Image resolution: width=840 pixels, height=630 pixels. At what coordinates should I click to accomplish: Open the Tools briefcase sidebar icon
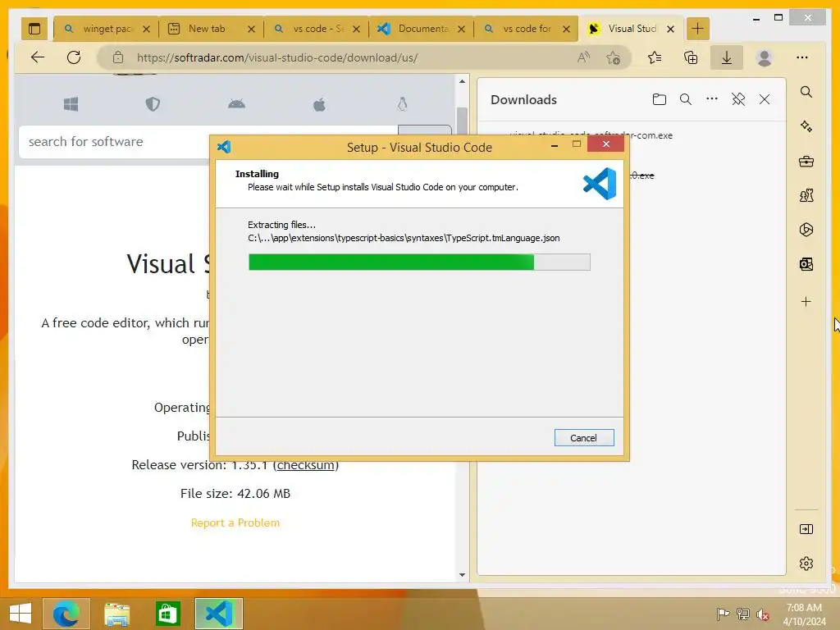point(806,162)
